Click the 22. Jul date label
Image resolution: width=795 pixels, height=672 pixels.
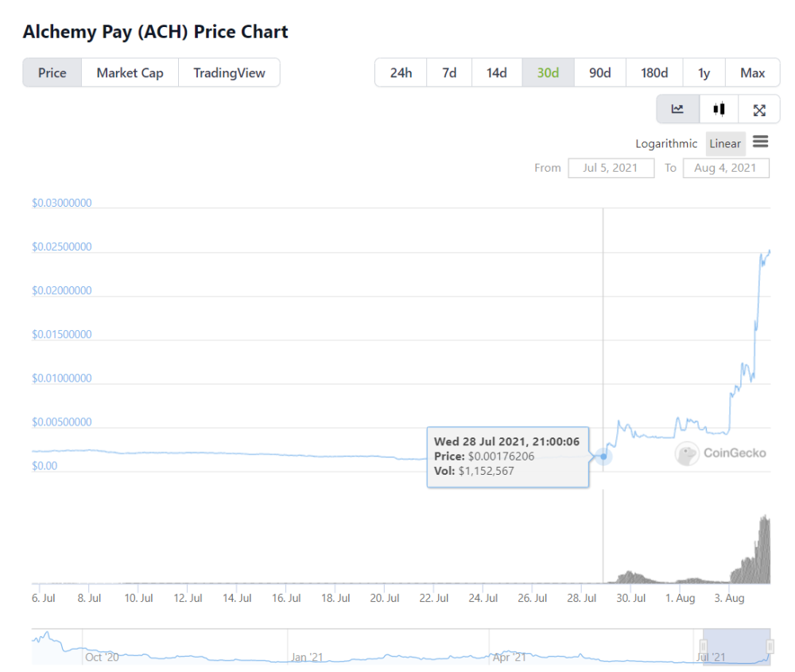434,599
